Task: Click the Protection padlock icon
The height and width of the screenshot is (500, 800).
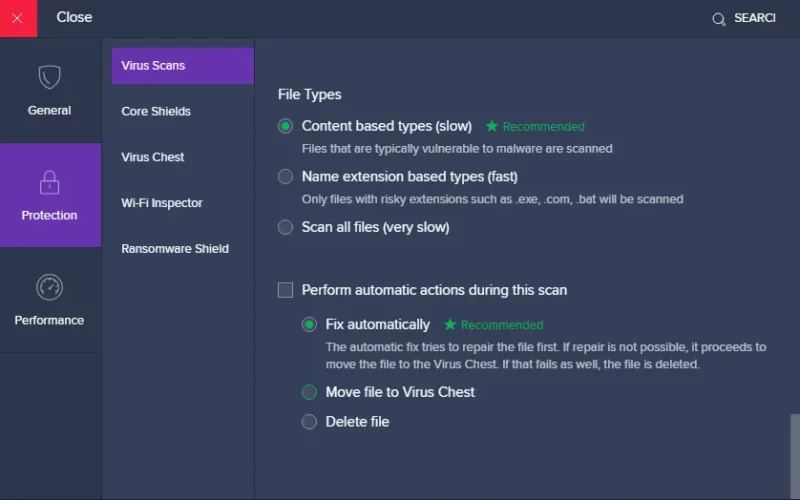Action: (x=49, y=182)
